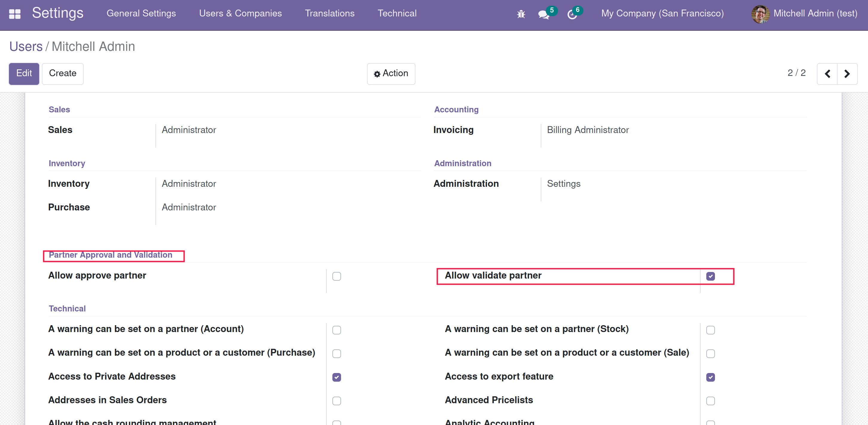The height and width of the screenshot is (425, 868).
Task: Click the debug bug icon
Action: (x=521, y=14)
